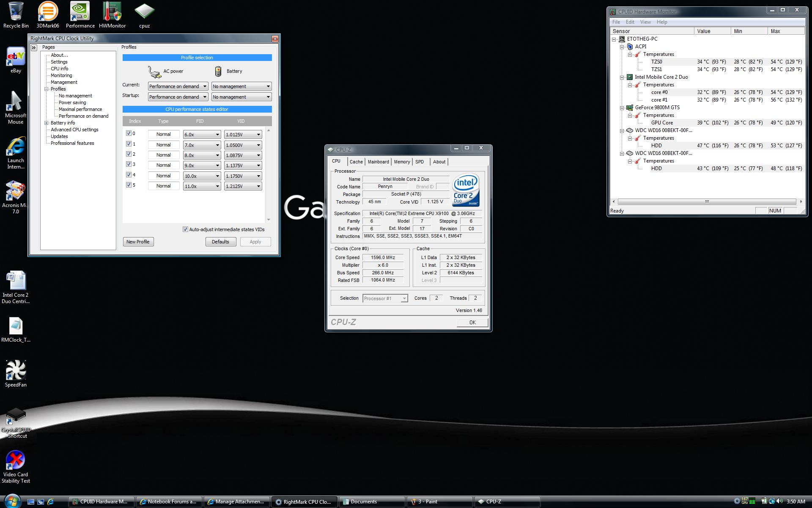The height and width of the screenshot is (508, 812).
Task: Open the 6.0x FID dropdown
Action: tap(202, 135)
